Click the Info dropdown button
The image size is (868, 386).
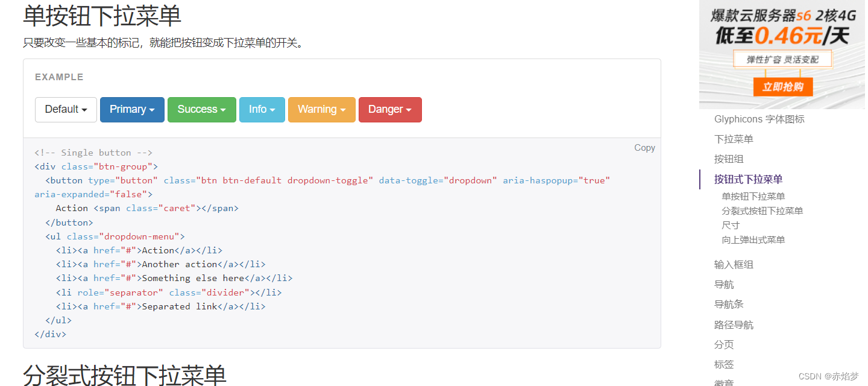(x=262, y=110)
